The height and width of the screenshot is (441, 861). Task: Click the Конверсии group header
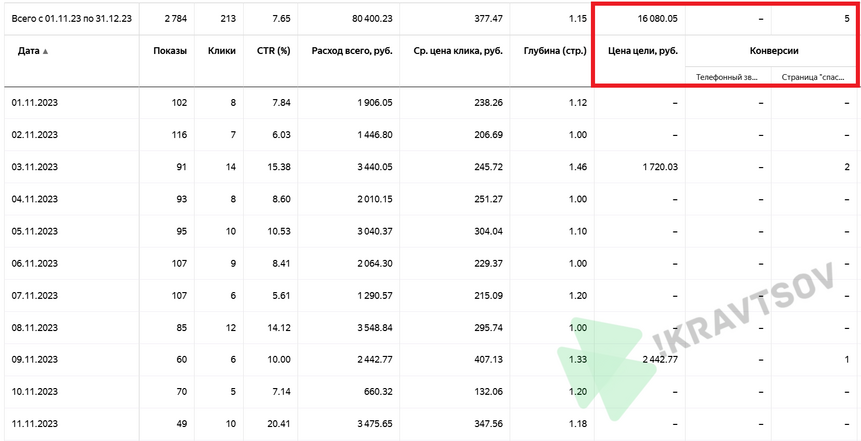[x=774, y=51]
